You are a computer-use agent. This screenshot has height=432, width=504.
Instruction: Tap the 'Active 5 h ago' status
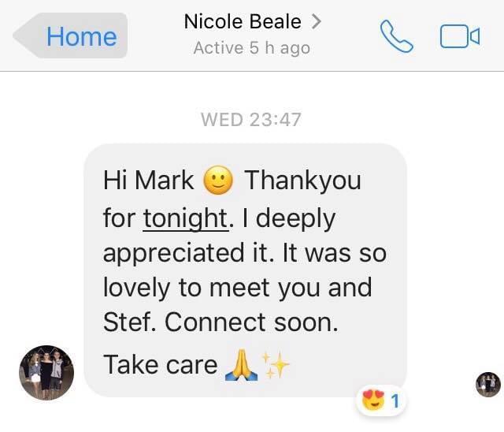coord(252,48)
